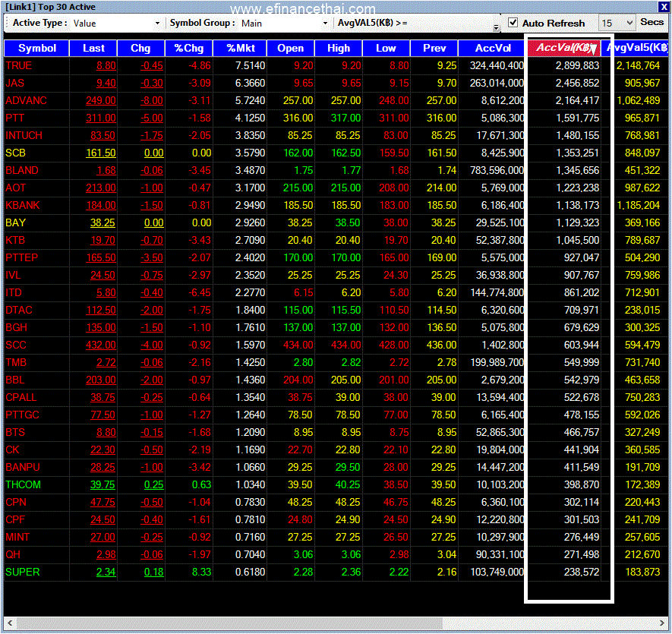Viewport: 672px width, 634px height.
Task: Sort by the AccVol column header
Action: coord(493,48)
